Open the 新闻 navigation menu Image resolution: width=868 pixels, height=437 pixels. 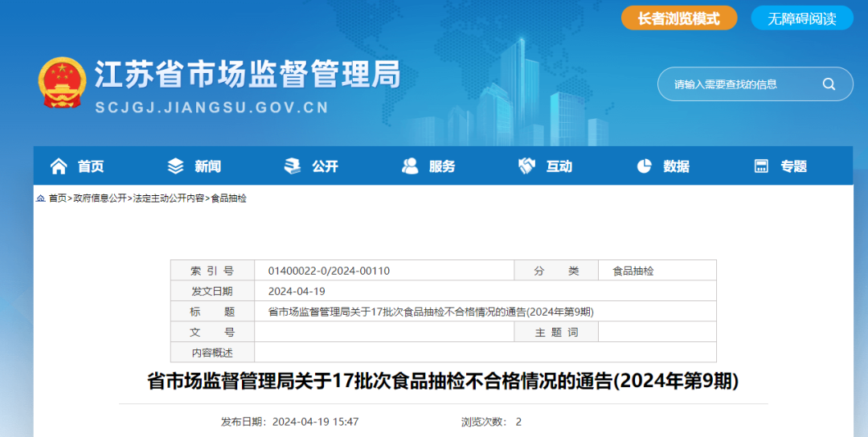(x=207, y=166)
